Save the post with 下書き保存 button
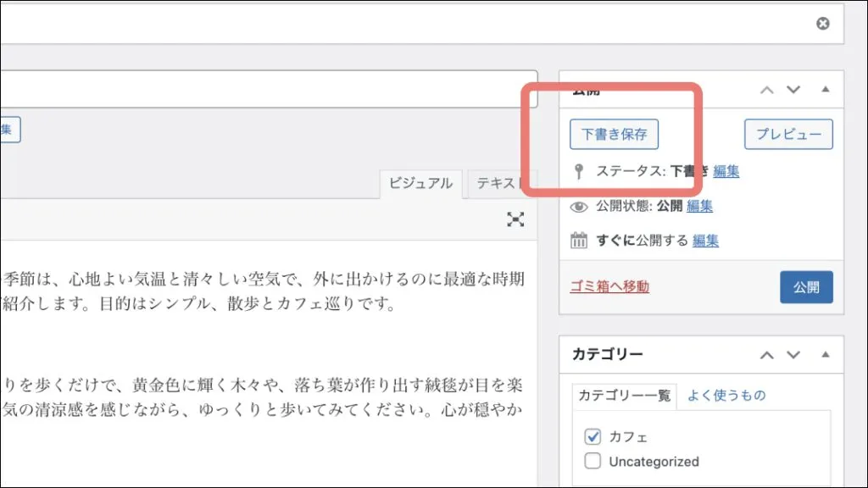868x488 pixels. (x=614, y=134)
